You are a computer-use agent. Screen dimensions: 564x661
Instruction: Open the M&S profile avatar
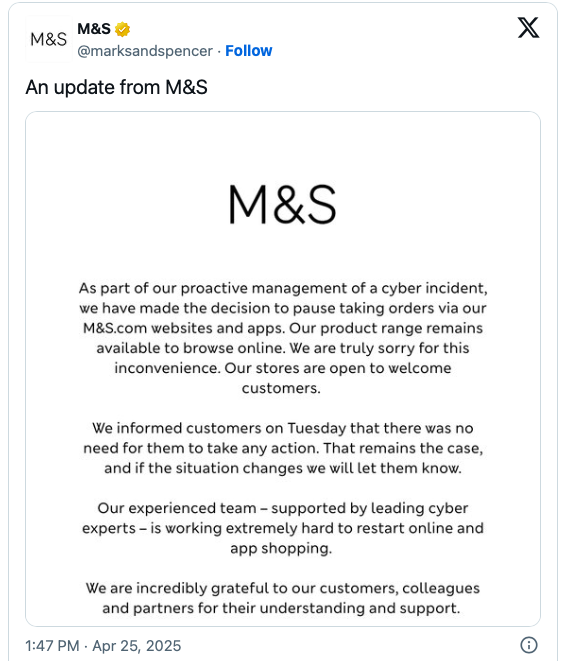48,39
